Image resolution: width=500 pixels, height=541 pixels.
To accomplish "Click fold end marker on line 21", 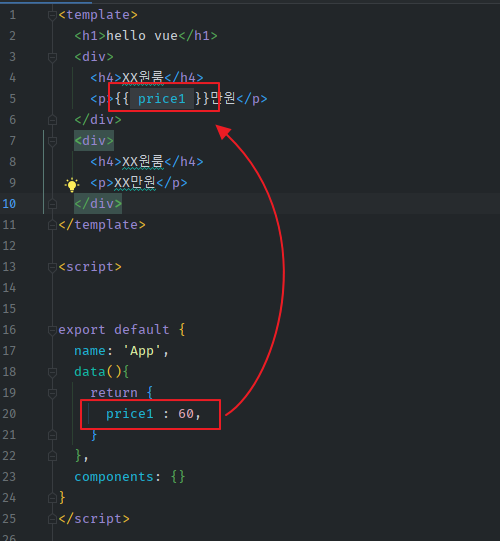I will click(52, 435).
